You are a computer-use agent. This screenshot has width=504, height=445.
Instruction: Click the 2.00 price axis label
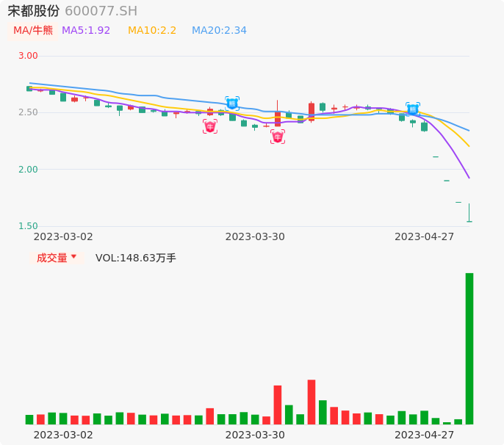coord(28,170)
